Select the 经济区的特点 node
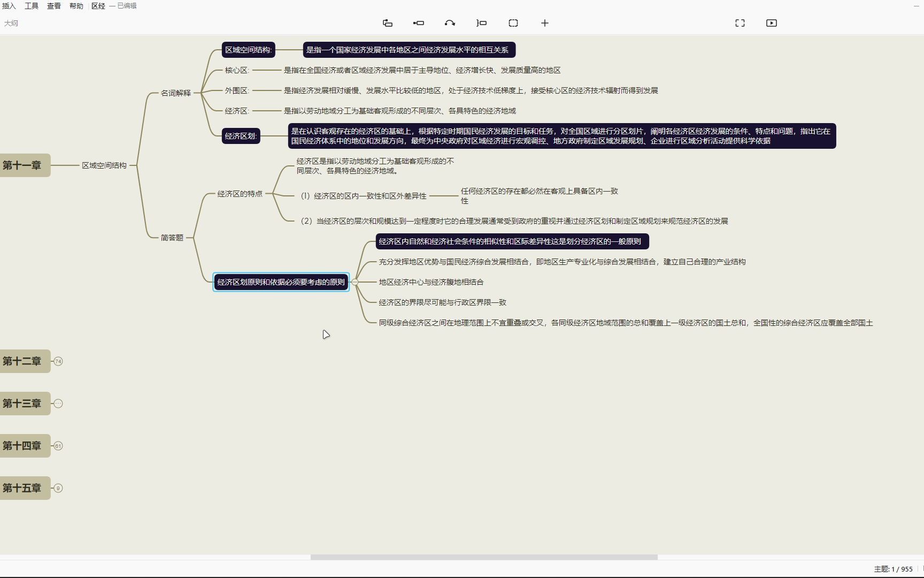This screenshot has height=578, width=924. 240,194
